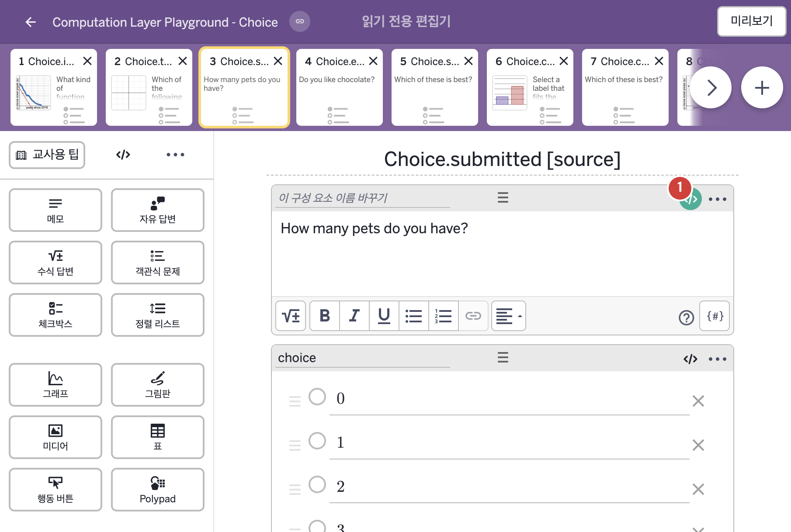791x532 pixels.
Task: Add a new screen with plus button
Action: coord(762,88)
